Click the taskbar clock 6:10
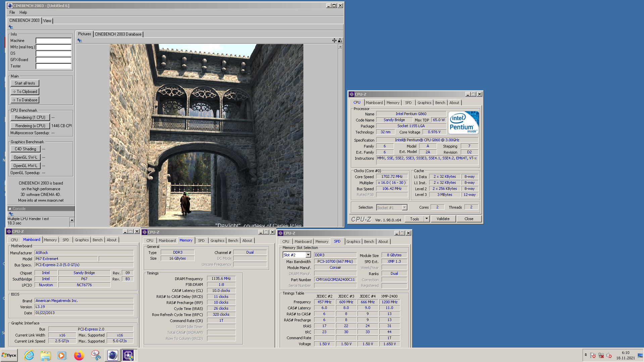This screenshot has height=362, width=644. pyautogui.click(x=626, y=353)
